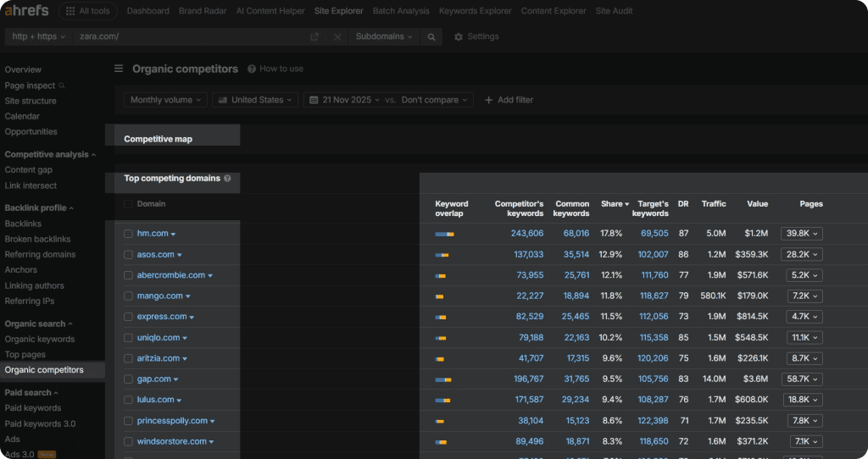
Task: Open the 21 Nov 2025 date dropdown
Action: tap(345, 100)
